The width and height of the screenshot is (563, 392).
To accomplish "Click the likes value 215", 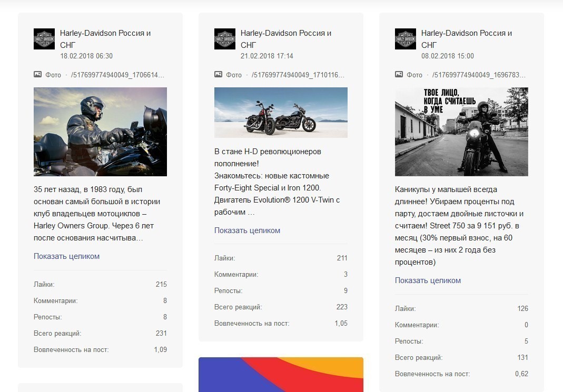I will coord(161,284).
